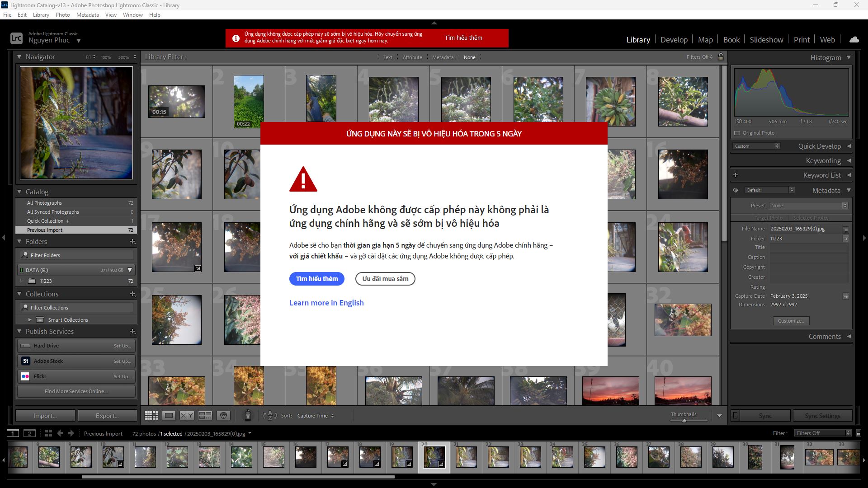Adjust the Thumbnails size slider
This screenshot has width=868, height=488.
point(684,420)
